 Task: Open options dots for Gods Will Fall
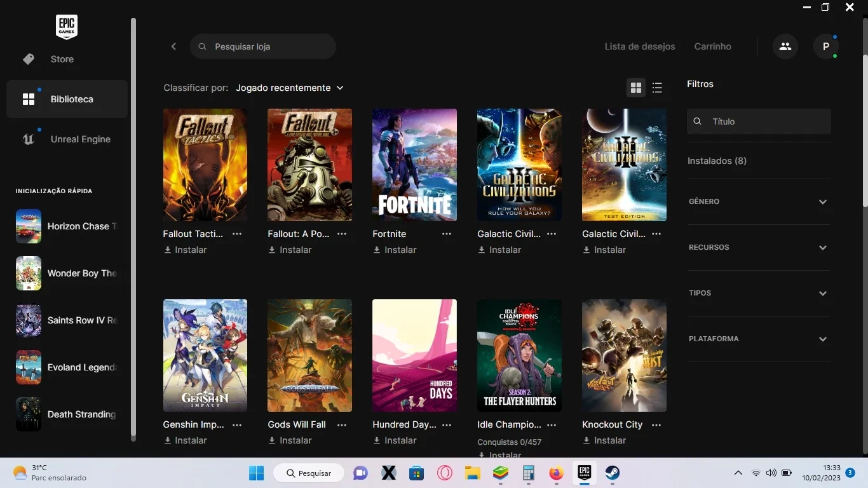coord(342,424)
